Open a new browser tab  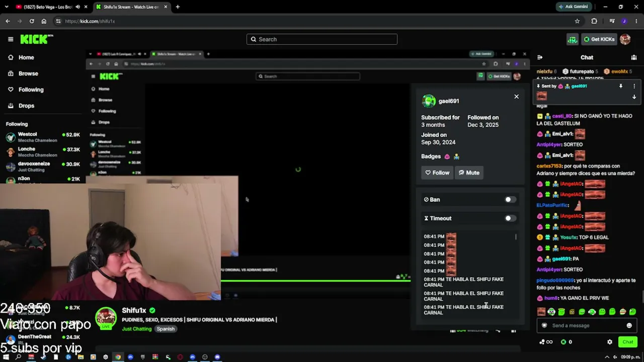pyautogui.click(x=178, y=7)
